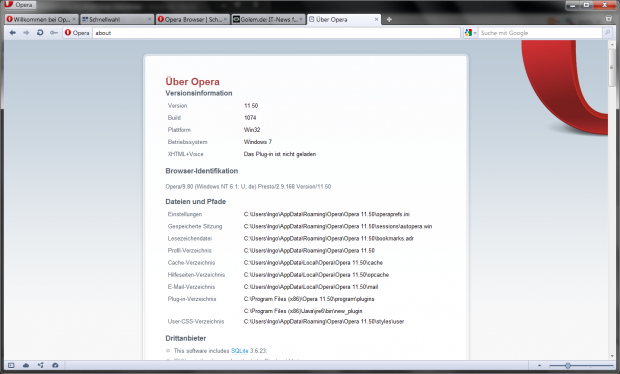The height and width of the screenshot is (374, 620).
Task: Click the user agent string 'Opera/9.80 (Windows NT 6.1...'
Action: tap(248, 186)
